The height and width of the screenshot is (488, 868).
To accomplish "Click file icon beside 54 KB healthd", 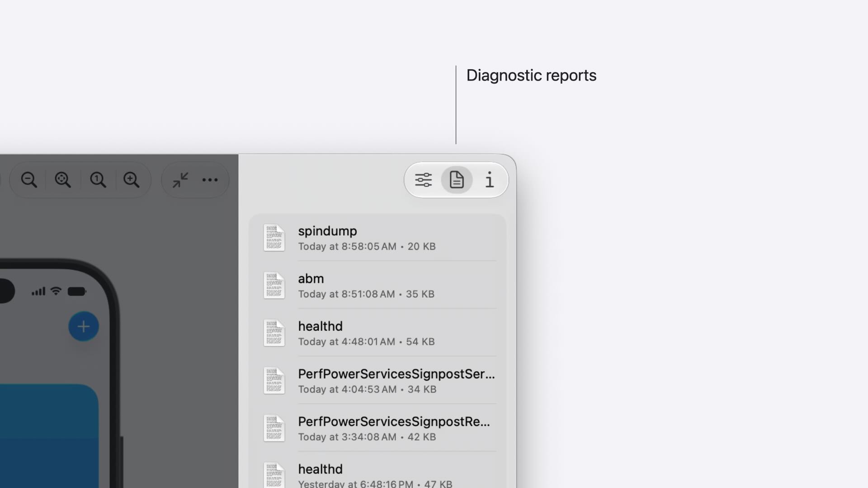I will click(x=274, y=333).
